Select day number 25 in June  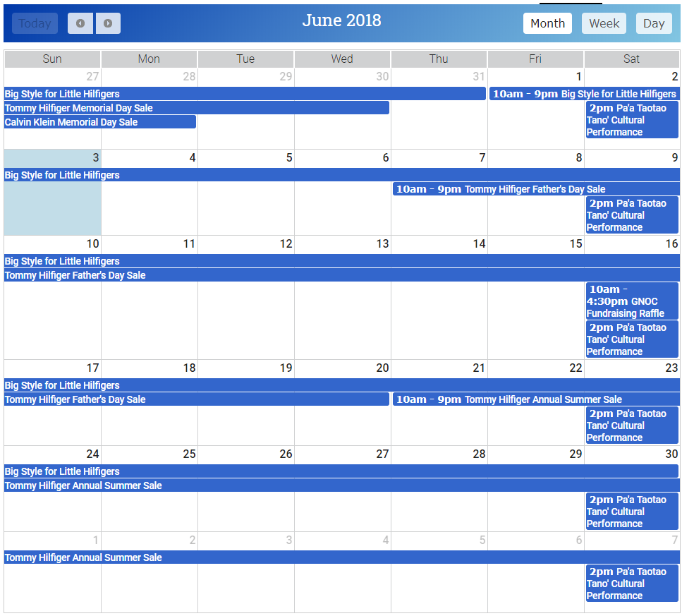click(x=189, y=454)
